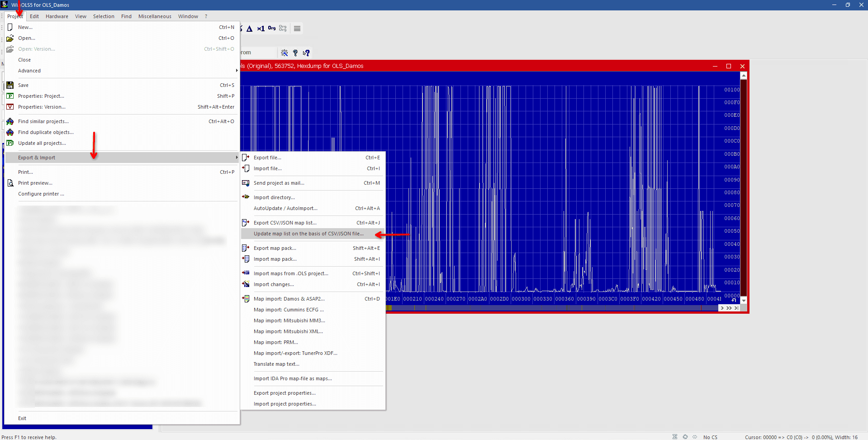Screen dimensions: 868x440
Task: Click the Import directory folder icon
Action: (246, 197)
